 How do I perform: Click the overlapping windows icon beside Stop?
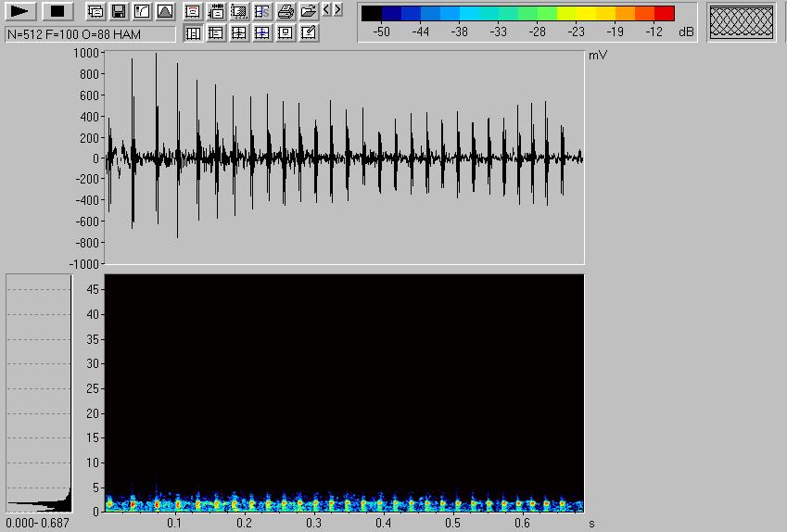point(95,12)
